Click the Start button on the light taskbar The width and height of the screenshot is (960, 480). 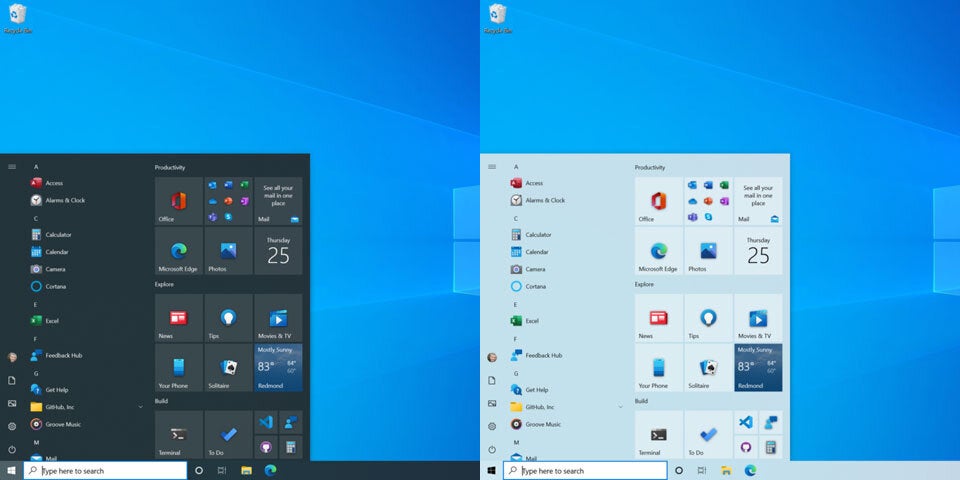491,470
